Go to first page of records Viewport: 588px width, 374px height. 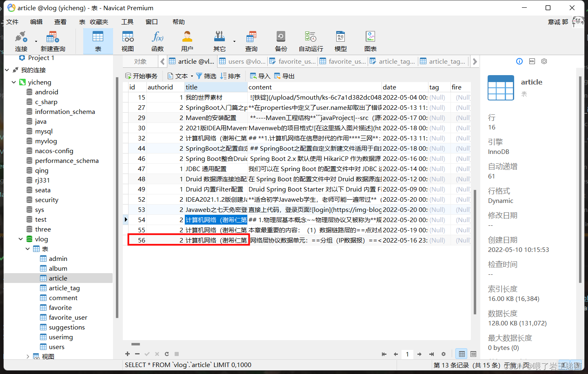(x=384, y=354)
